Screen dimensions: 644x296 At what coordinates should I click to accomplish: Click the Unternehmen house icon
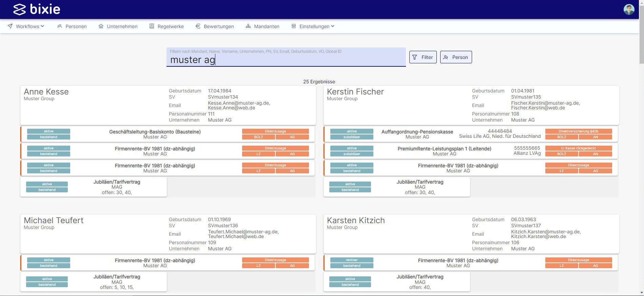[x=101, y=26]
